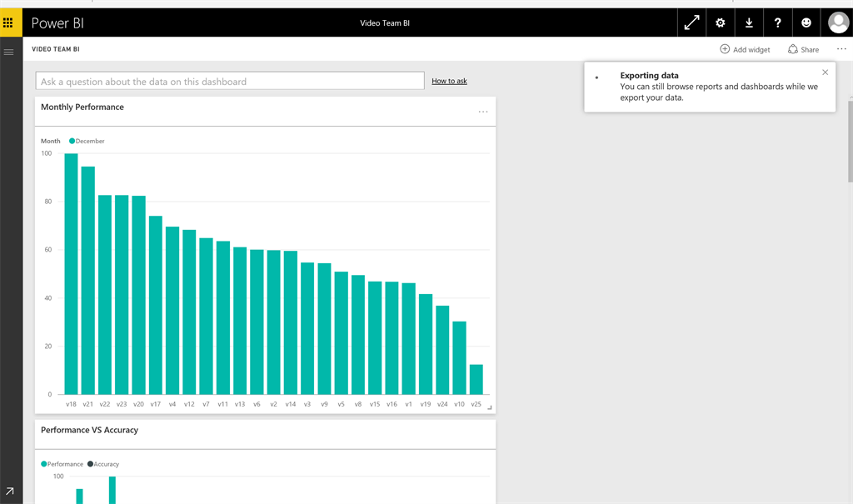
Task: Expand the navigation pane hamburger menu
Action: click(9, 52)
